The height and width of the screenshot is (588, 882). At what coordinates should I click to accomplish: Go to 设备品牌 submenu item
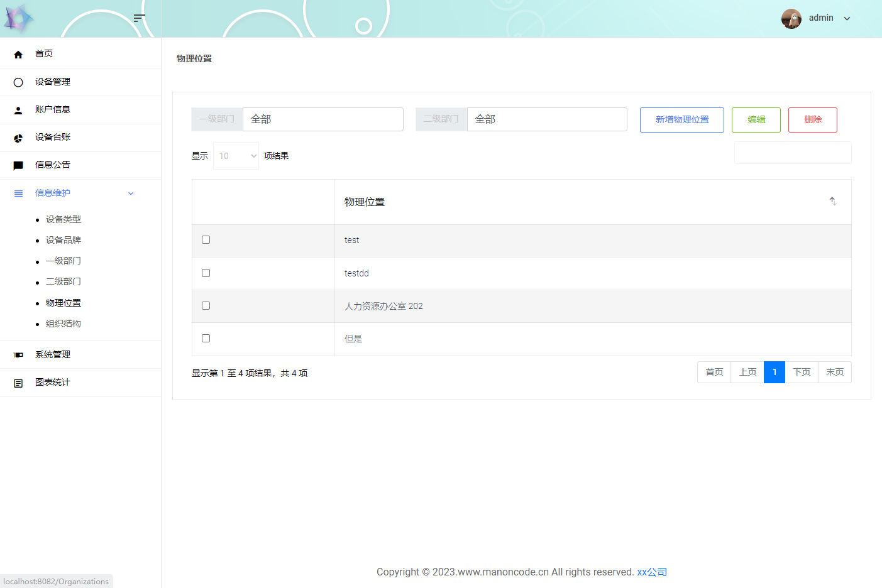63,240
